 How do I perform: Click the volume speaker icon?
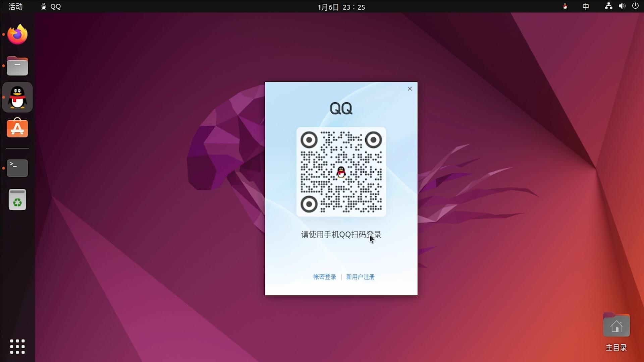(x=622, y=6)
